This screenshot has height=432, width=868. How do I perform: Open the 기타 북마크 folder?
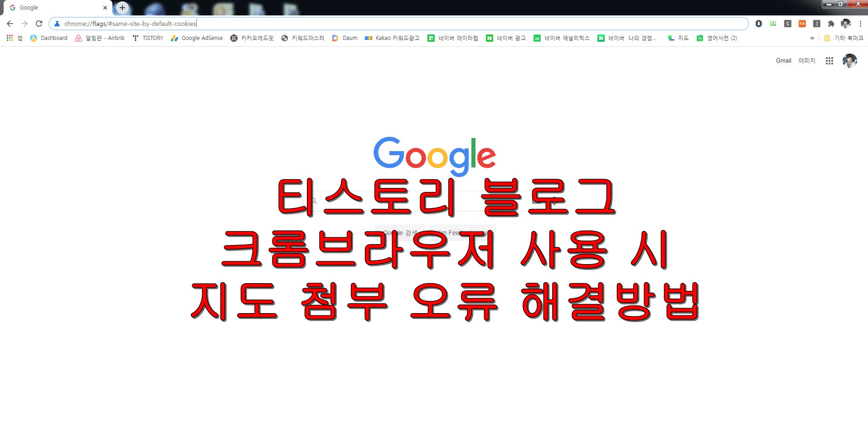(844, 38)
